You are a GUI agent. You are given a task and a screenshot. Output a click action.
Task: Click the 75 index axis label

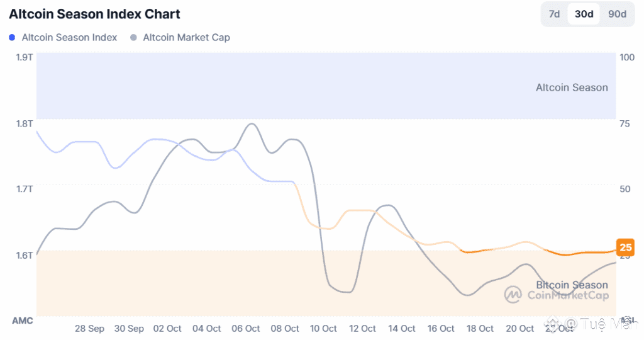(625, 123)
